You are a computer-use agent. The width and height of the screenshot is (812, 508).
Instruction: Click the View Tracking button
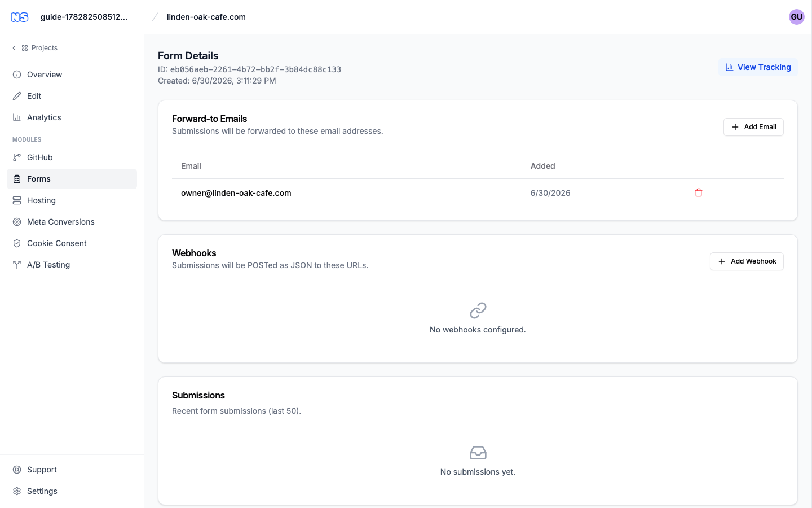pyautogui.click(x=758, y=67)
